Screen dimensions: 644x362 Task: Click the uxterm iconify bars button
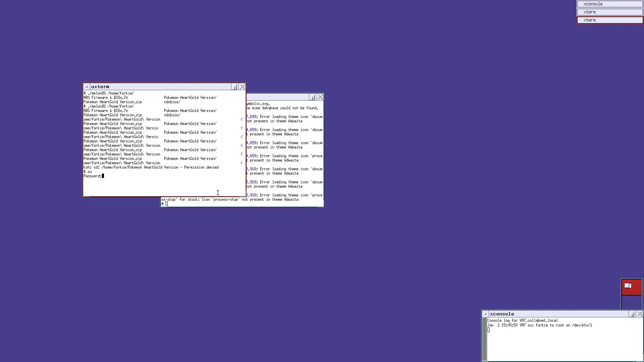235,87
